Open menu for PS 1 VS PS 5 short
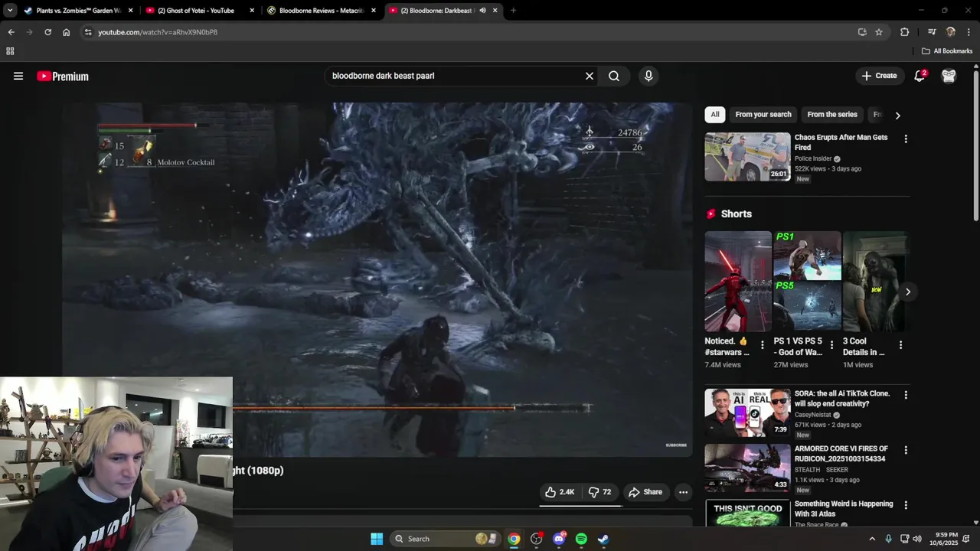 pos(831,345)
